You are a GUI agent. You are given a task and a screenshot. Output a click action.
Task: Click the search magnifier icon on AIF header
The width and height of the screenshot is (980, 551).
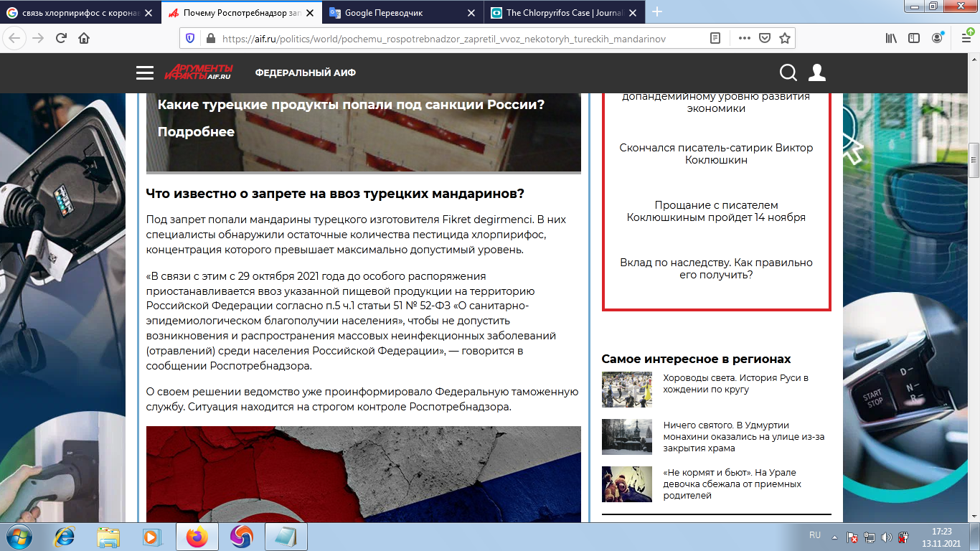point(788,72)
